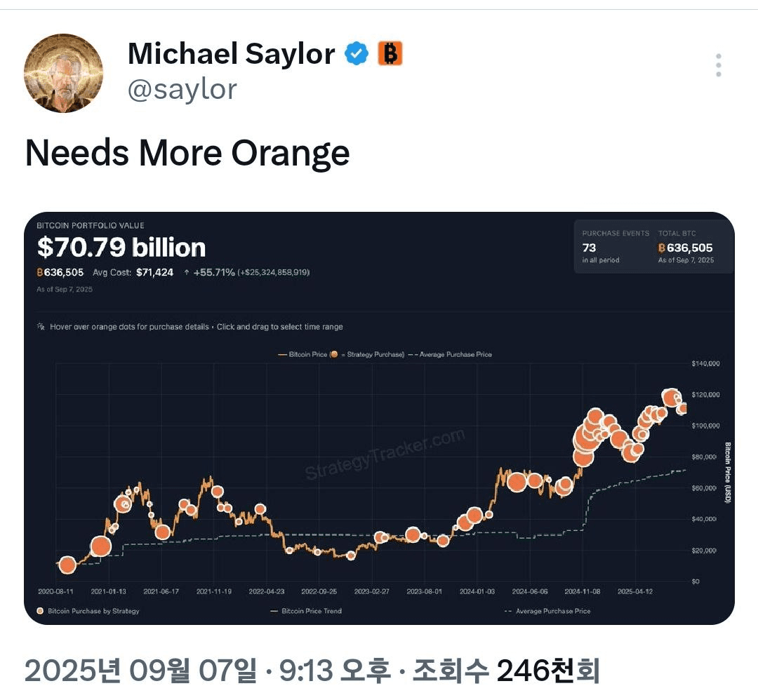758x700 pixels.
Task: Click the orange Bitcoin badge by the name
Action: [x=390, y=53]
